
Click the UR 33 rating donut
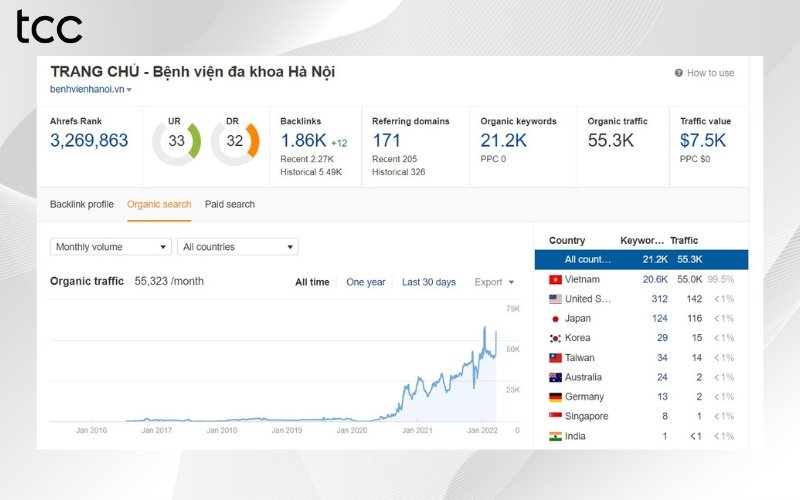point(177,141)
